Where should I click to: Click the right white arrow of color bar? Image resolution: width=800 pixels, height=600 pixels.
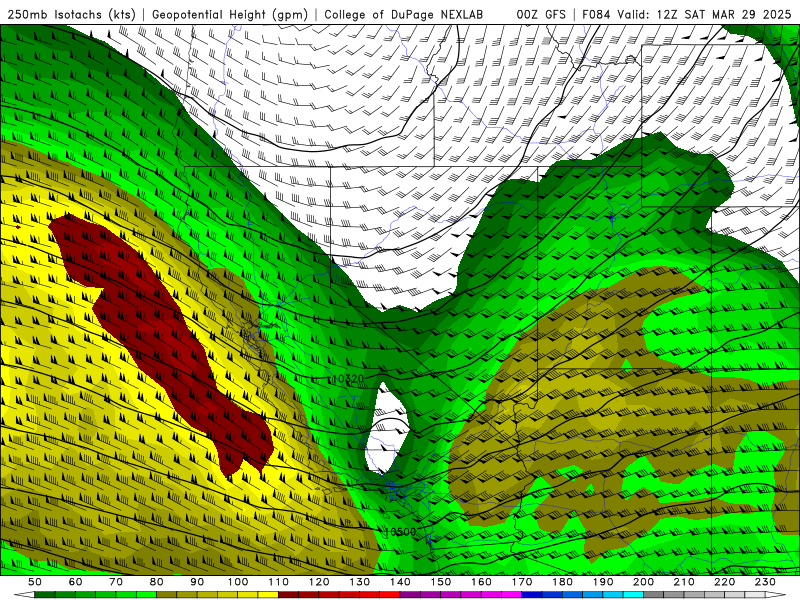coord(776,595)
